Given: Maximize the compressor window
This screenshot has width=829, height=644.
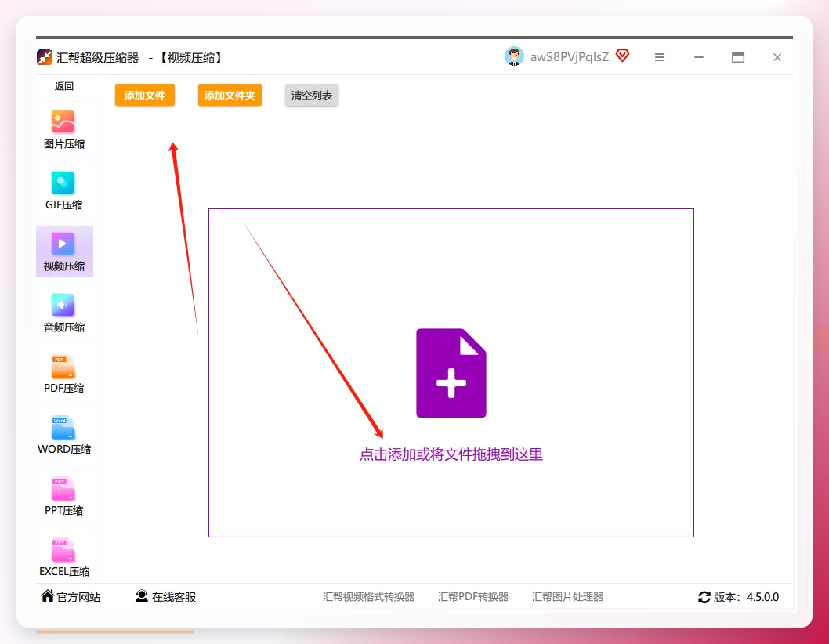Looking at the screenshot, I should [738, 57].
